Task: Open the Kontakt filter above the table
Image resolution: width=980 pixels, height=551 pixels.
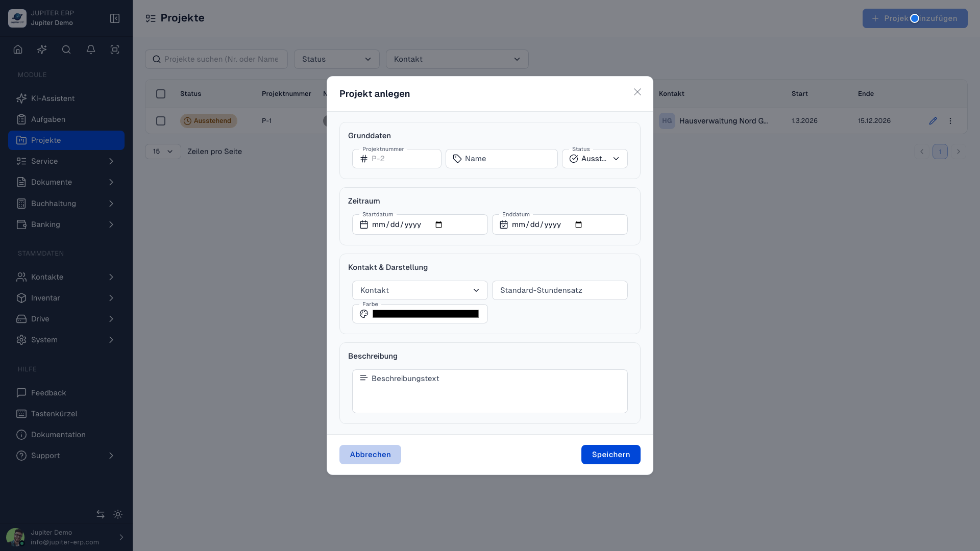Action: coord(457,59)
